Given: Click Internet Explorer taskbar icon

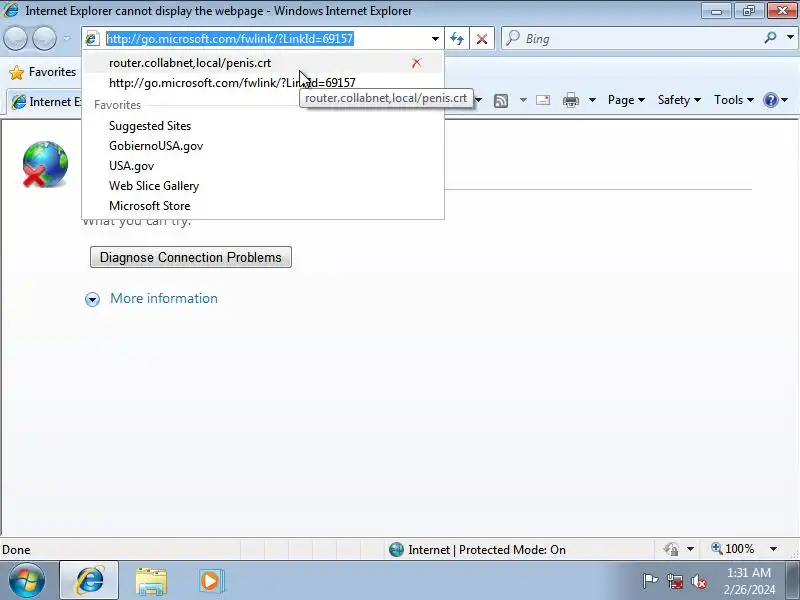Looking at the screenshot, I should pyautogui.click(x=89, y=580).
